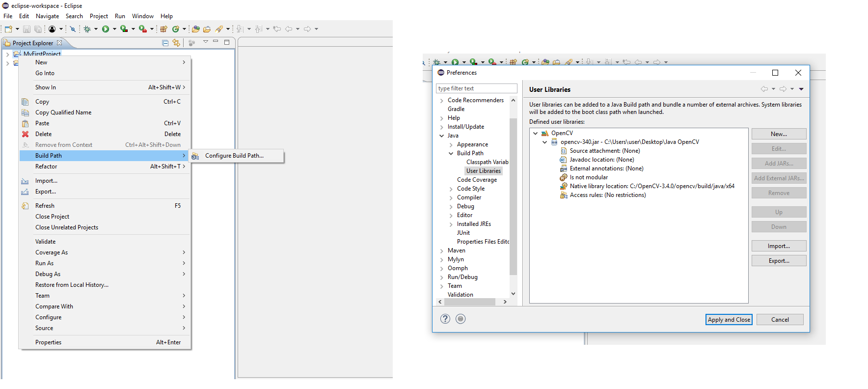Expand the Maven preferences node
Image resolution: width=868 pixels, height=389 pixels.
[x=441, y=250]
